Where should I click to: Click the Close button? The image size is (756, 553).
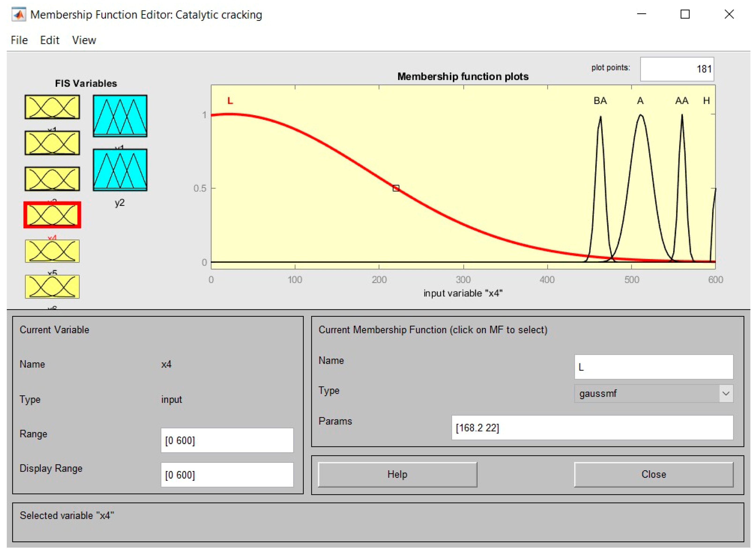[x=654, y=474]
